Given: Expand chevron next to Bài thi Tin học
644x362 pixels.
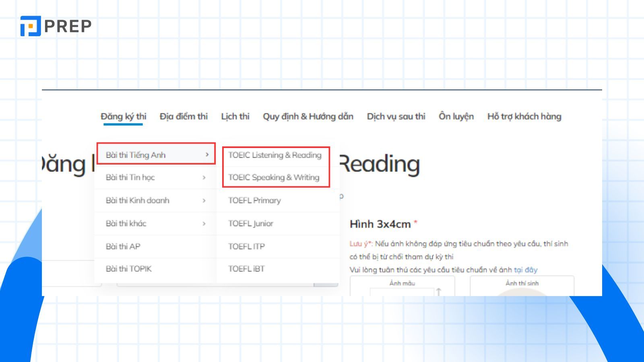Looking at the screenshot, I should 204,177.
